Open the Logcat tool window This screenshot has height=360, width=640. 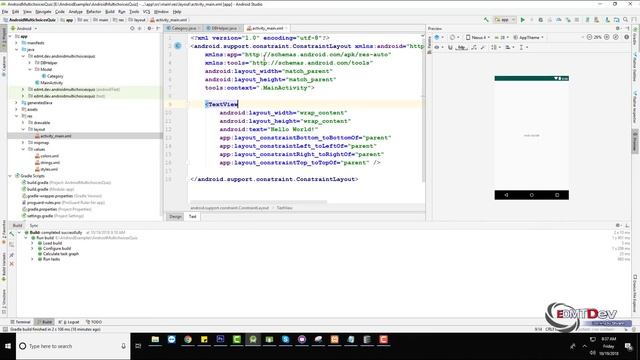[x=69, y=322]
